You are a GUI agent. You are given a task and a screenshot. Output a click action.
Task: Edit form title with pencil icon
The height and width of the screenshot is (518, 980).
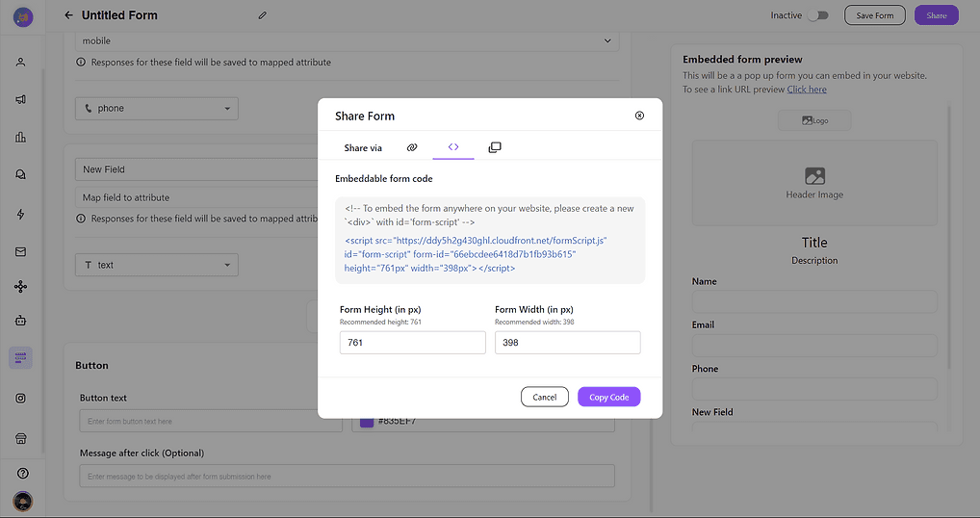[263, 15]
